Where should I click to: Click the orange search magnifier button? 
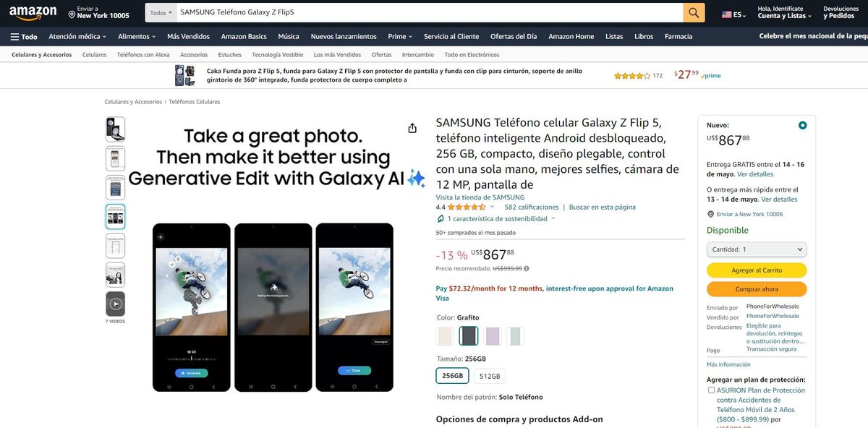tap(694, 12)
